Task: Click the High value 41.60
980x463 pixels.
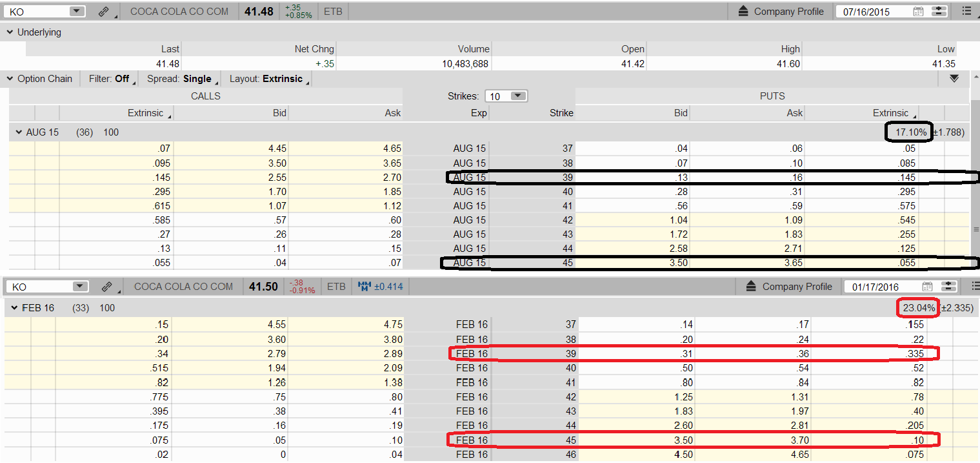Action: (x=787, y=64)
